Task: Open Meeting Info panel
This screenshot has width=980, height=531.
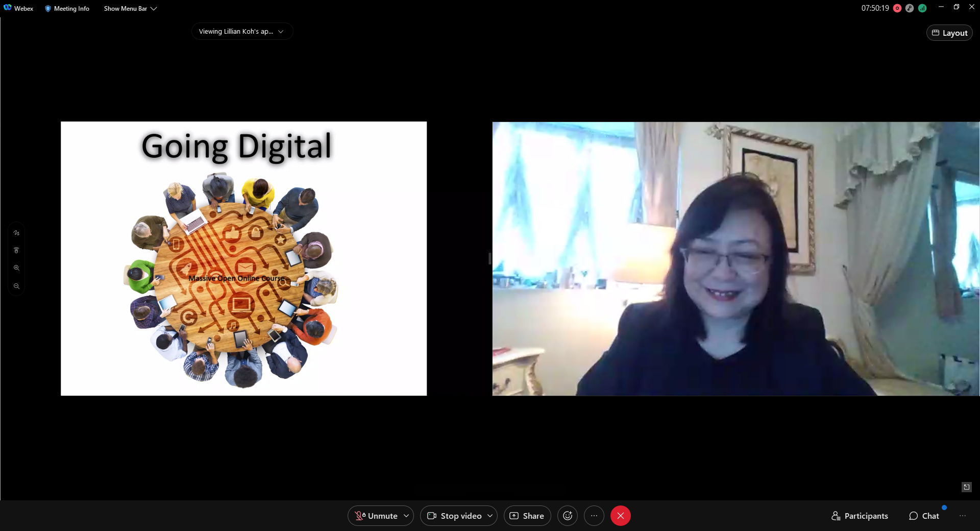Action: coord(67,8)
